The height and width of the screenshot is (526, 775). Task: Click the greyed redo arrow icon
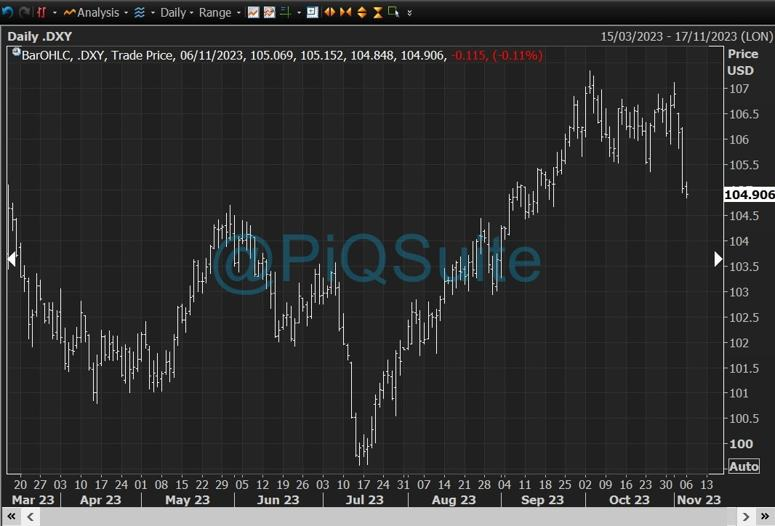click(x=24, y=12)
